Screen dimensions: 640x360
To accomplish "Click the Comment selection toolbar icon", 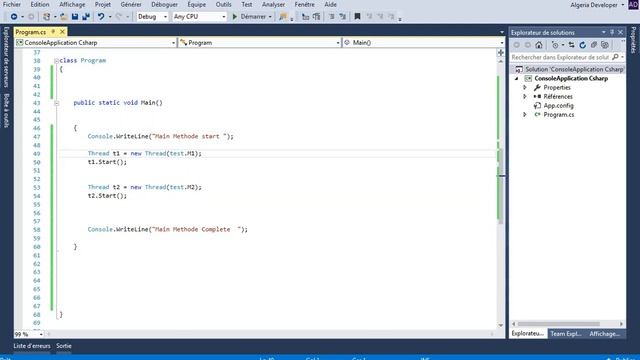I will [x=332, y=17].
